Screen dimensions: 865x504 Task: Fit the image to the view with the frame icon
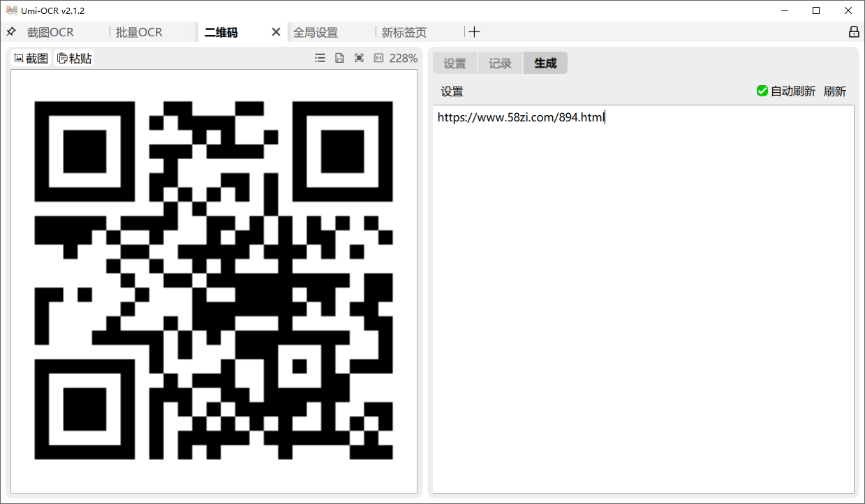point(359,58)
